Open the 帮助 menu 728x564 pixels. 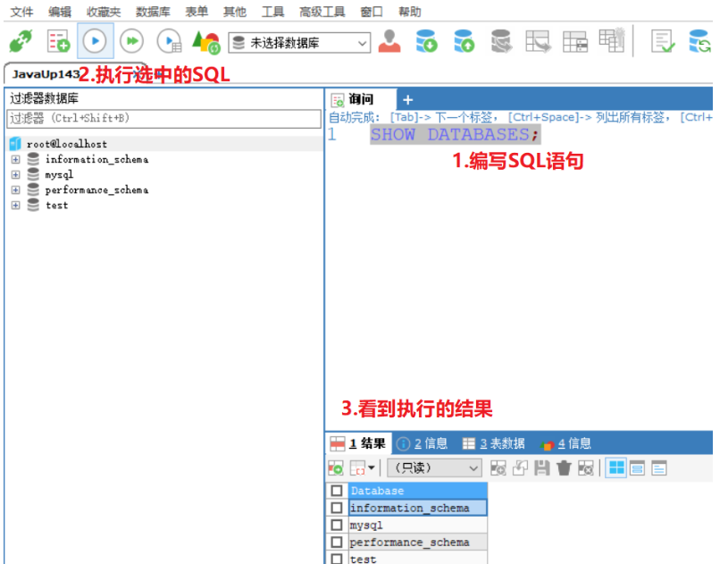tap(409, 12)
